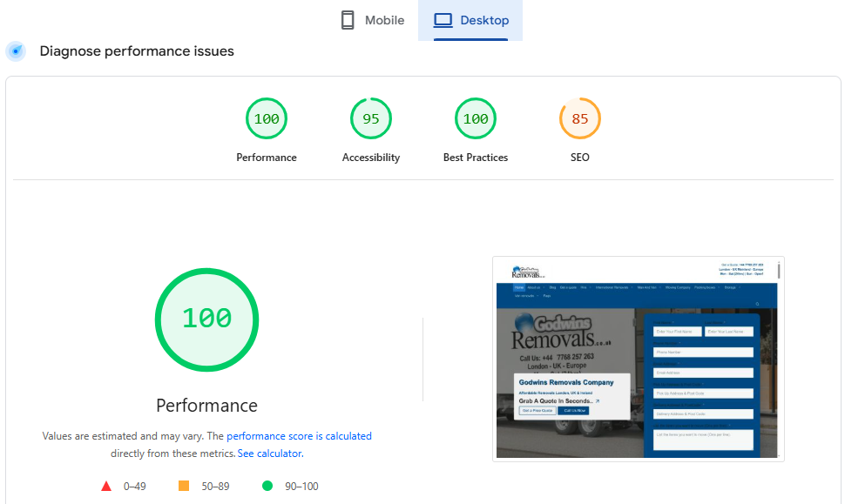Viewport: 845px width, 504px height.
Task: Click the Best Practices gauge showing 100
Action: pos(476,118)
